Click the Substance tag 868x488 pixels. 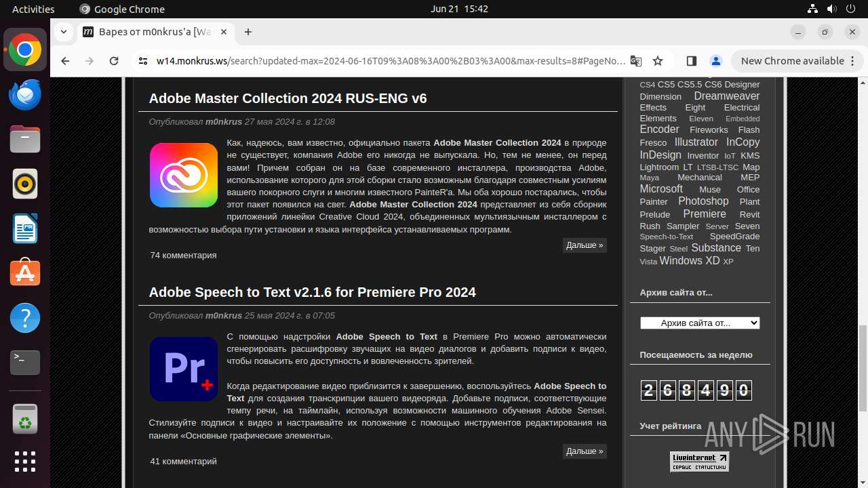click(x=716, y=248)
